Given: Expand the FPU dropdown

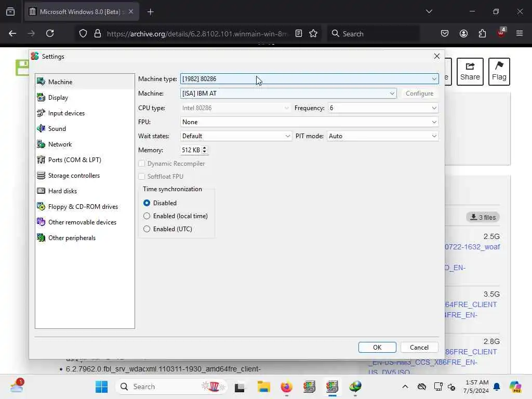Looking at the screenshot, I should pos(309,122).
